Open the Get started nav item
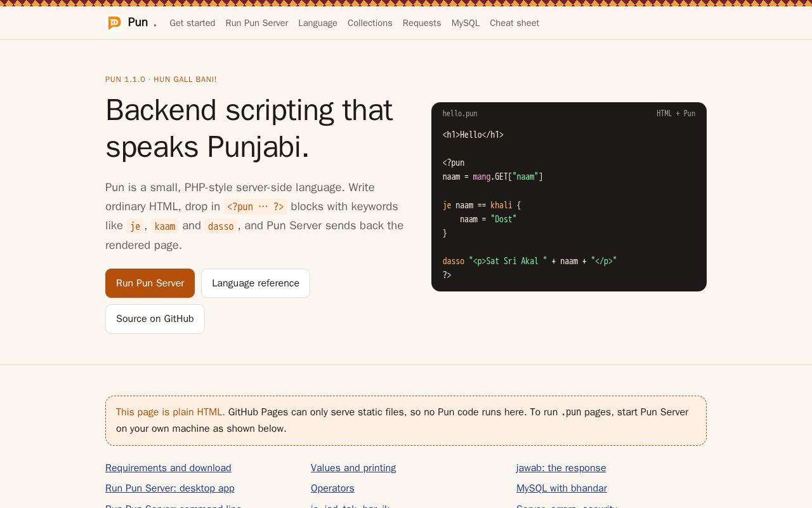 point(192,23)
